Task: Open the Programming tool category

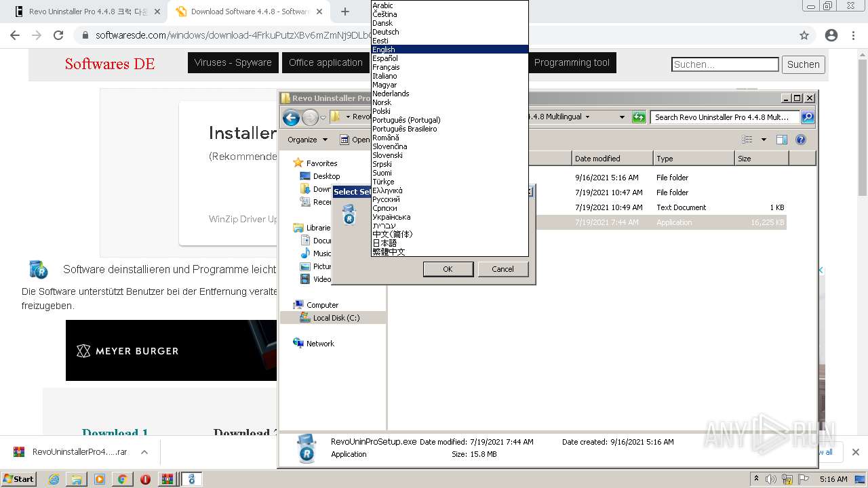Action: 572,62
